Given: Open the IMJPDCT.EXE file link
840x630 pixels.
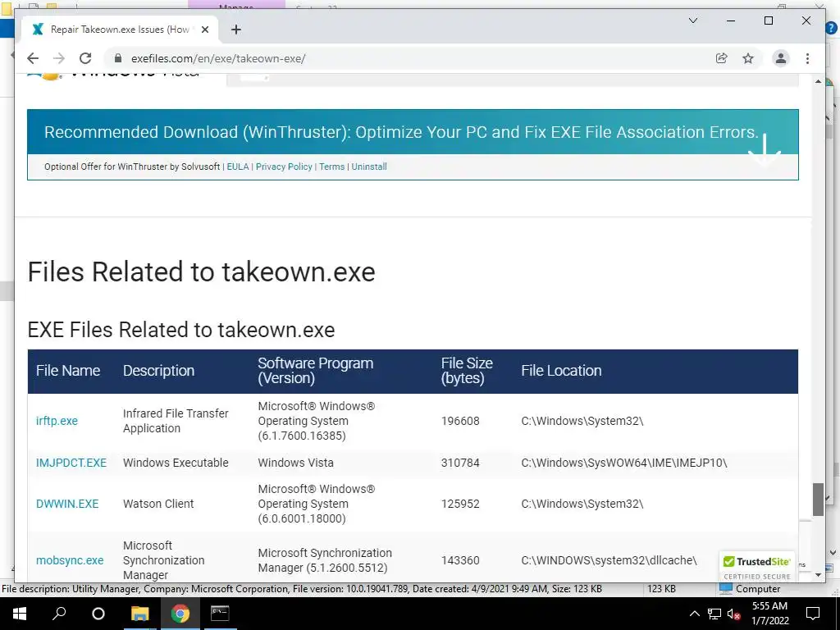Looking at the screenshot, I should (x=71, y=463).
